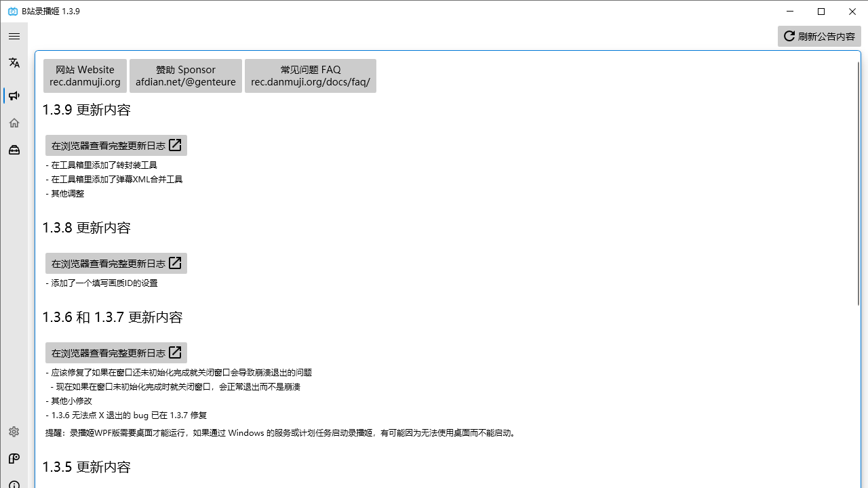Switch language using the translate icon
868x488 pixels.
[x=14, y=62]
